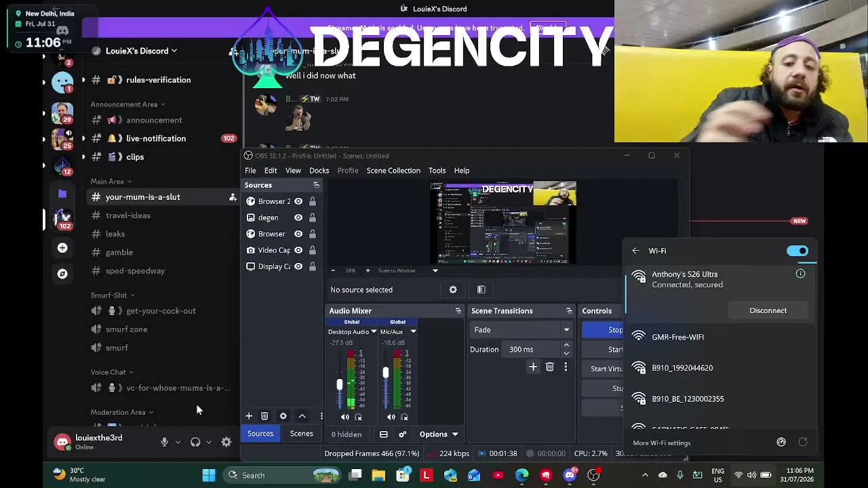Increase transition duration stepper up arrow
Image resolution: width=868 pixels, height=488 pixels.
click(x=566, y=346)
